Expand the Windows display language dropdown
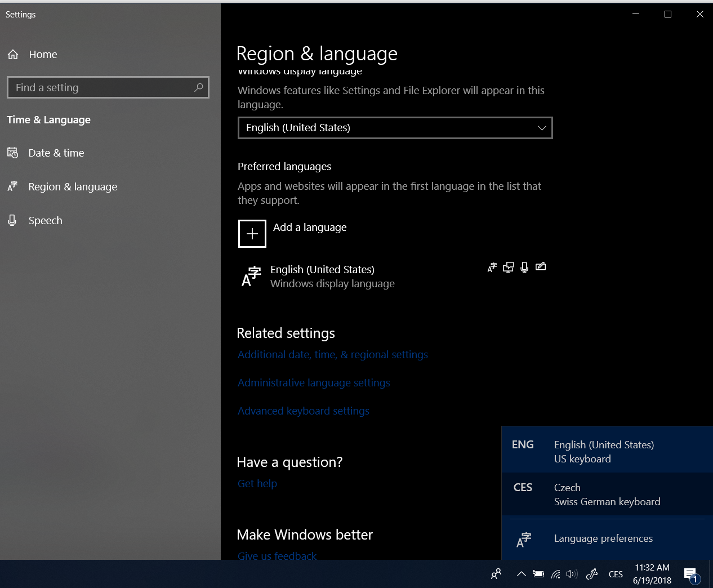 coord(395,128)
